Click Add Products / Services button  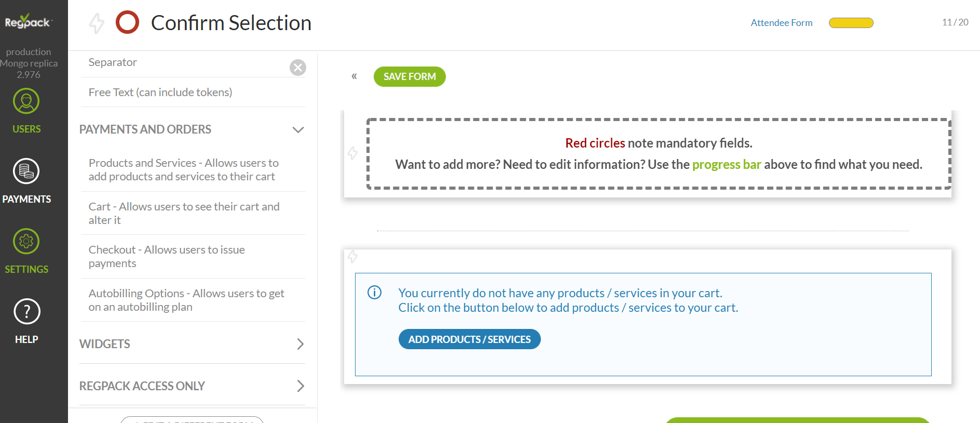point(469,339)
